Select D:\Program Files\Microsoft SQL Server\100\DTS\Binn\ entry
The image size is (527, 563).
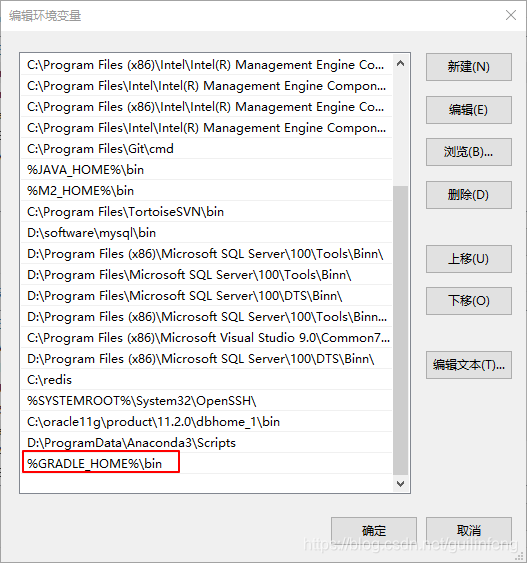point(206,296)
